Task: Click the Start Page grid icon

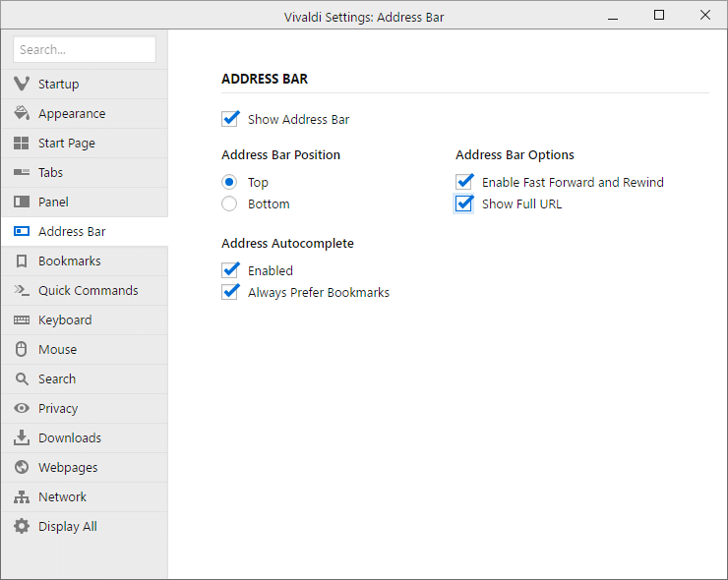Action: pyautogui.click(x=22, y=143)
